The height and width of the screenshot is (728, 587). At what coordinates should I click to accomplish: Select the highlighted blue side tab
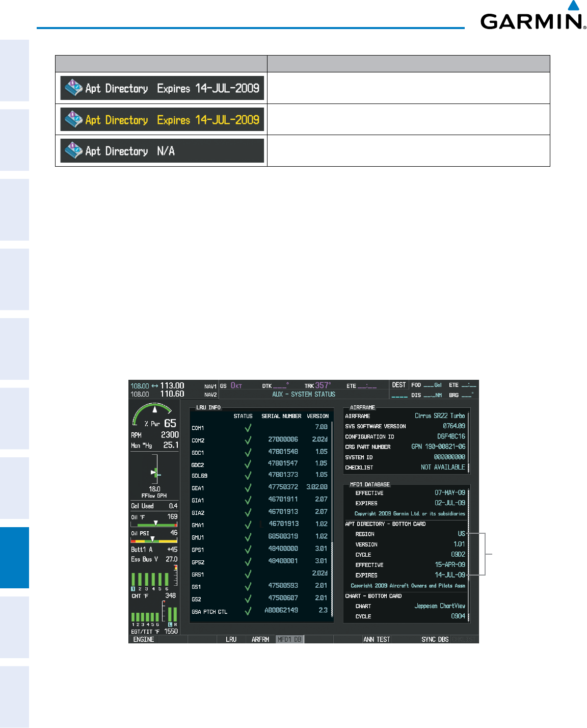pyautogui.click(x=14, y=557)
